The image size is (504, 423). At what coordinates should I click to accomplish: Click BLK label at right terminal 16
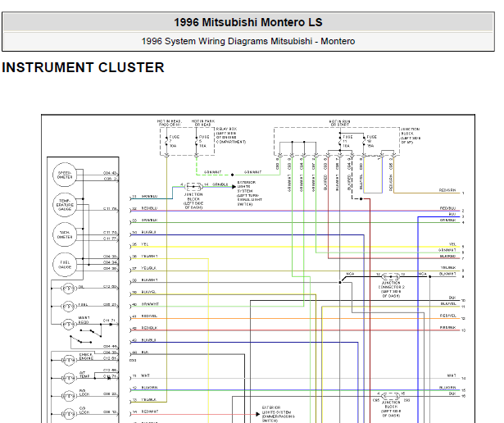pos(452,393)
